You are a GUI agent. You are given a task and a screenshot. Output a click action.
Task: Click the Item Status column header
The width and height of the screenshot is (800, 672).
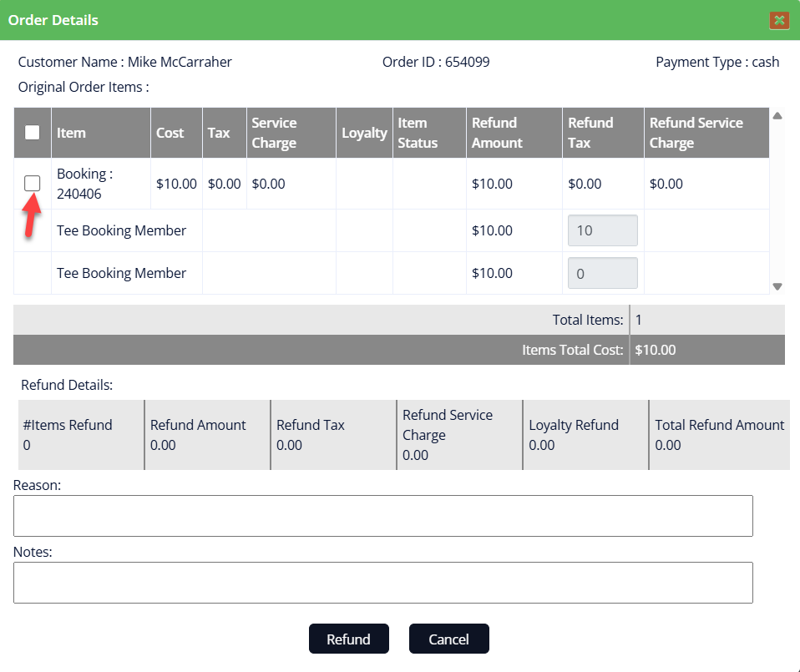418,133
